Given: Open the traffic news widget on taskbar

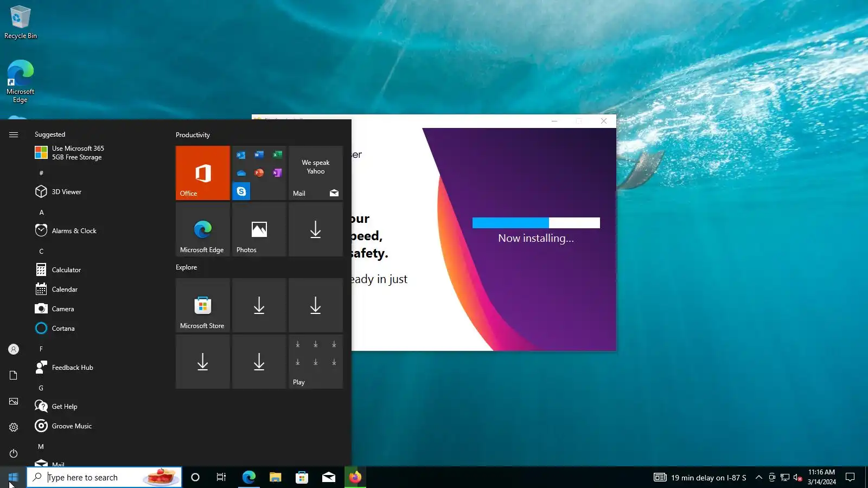Looking at the screenshot, I should click(x=700, y=477).
